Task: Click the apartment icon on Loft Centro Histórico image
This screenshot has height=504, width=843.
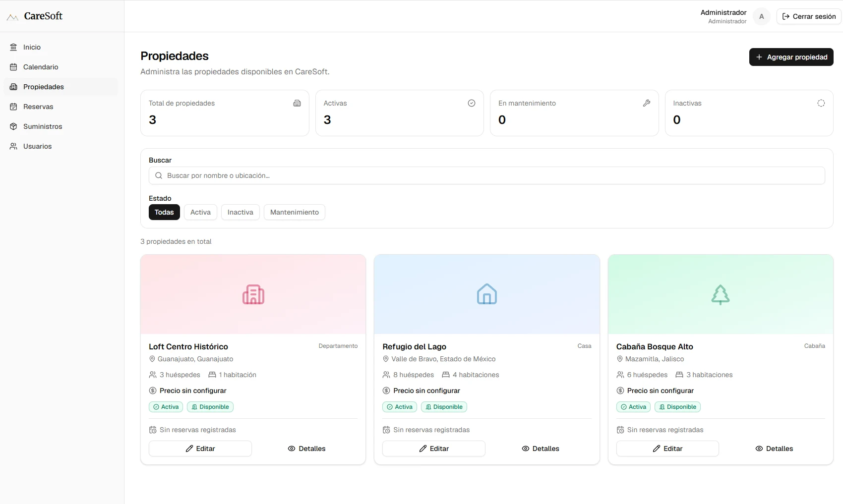Action: pyautogui.click(x=253, y=294)
